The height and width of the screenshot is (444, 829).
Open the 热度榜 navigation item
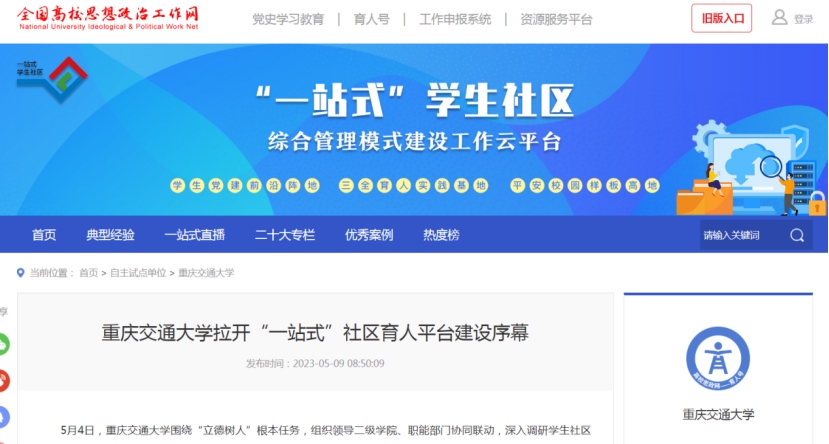(441, 235)
